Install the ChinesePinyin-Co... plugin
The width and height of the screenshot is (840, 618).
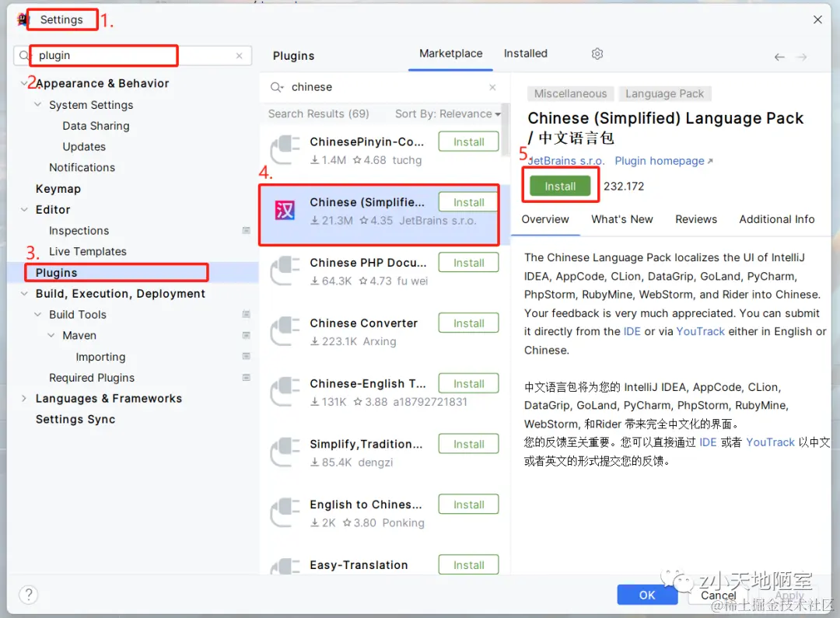click(x=468, y=142)
